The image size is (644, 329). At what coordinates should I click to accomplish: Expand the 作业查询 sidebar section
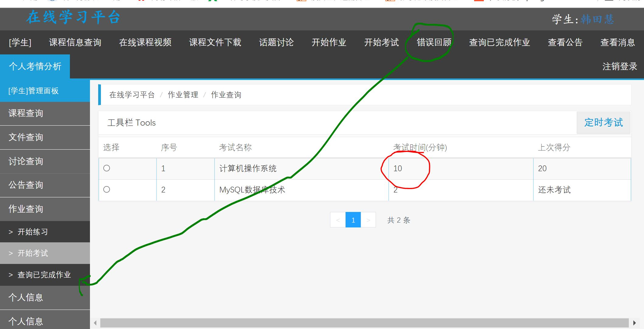(x=26, y=209)
